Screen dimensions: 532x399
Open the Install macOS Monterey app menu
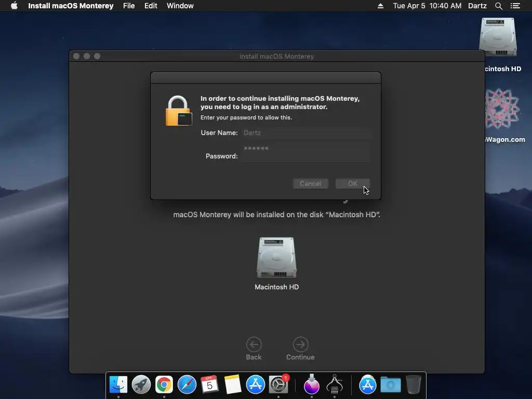pyautogui.click(x=71, y=6)
